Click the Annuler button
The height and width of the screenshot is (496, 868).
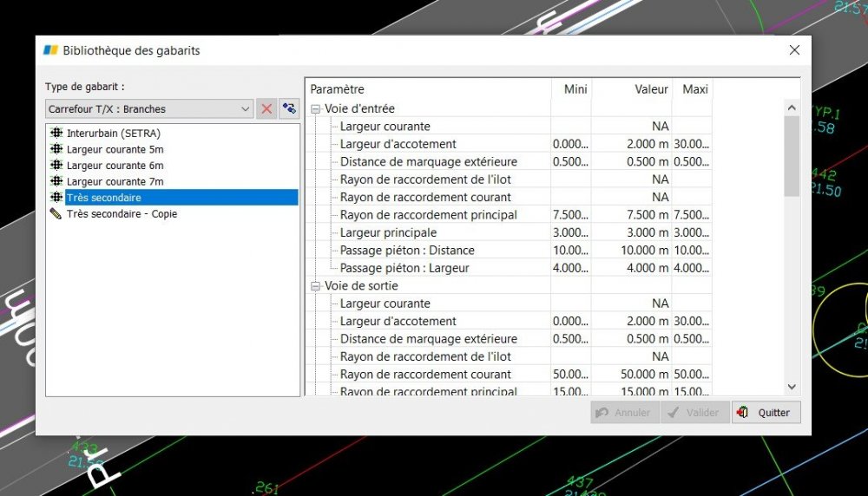pyautogui.click(x=625, y=413)
